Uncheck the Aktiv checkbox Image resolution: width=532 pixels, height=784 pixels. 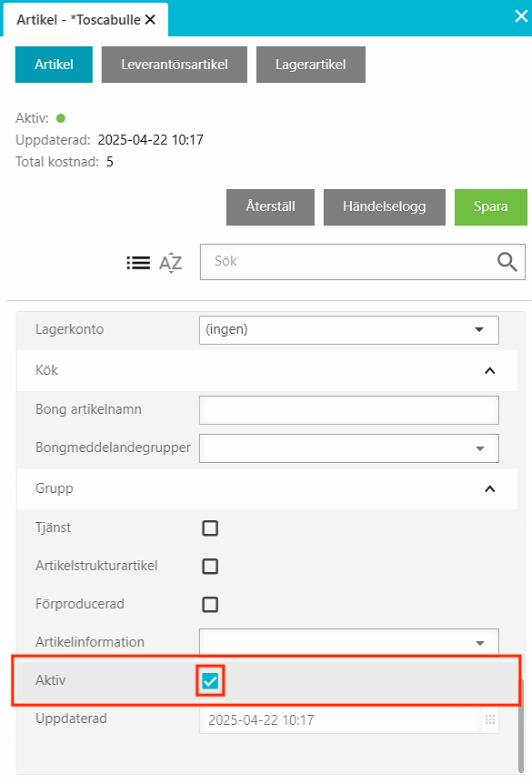tap(210, 680)
